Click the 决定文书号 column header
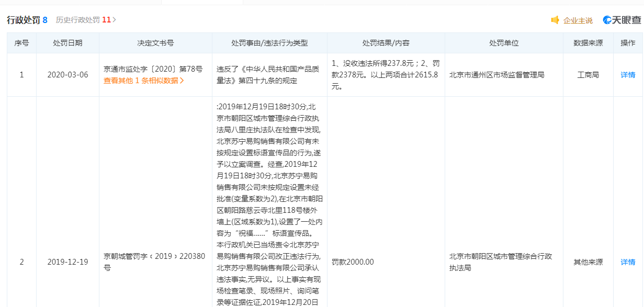Viewport: 644px width, 307px height. (155, 43)
